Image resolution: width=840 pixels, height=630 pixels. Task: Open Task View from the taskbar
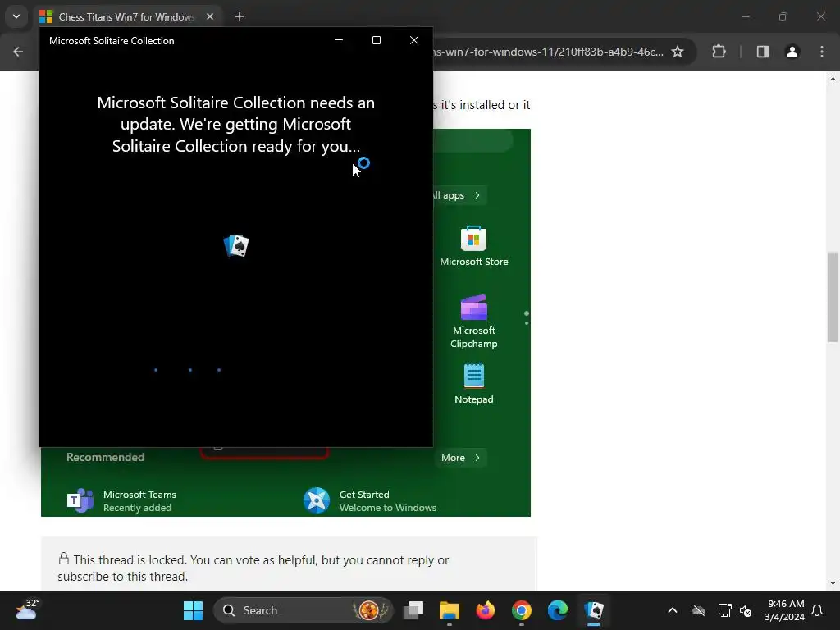[x=413, y=610]
